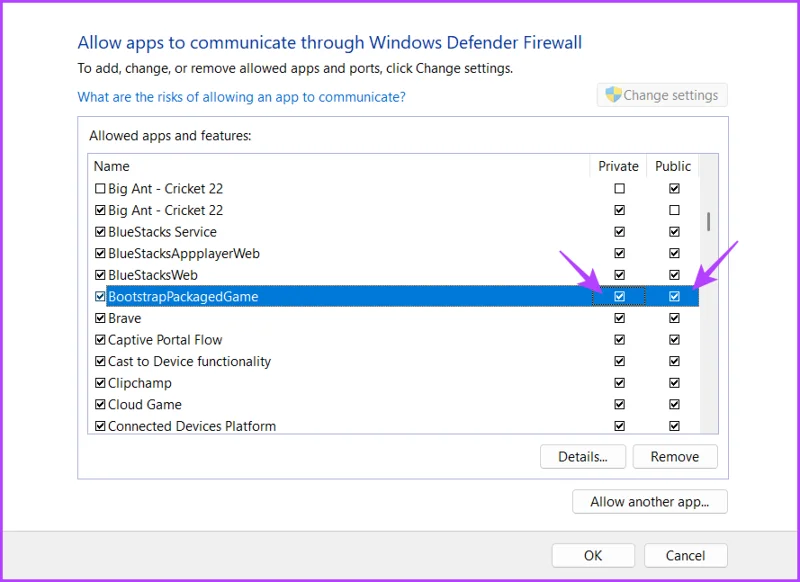
Task: Select the BlueStacks Service row text
Action: click(x=162, y=232)
